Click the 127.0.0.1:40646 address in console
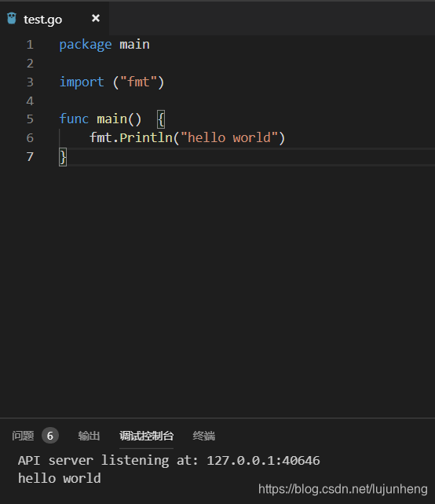The image size is (435, 504). [263, 461]
